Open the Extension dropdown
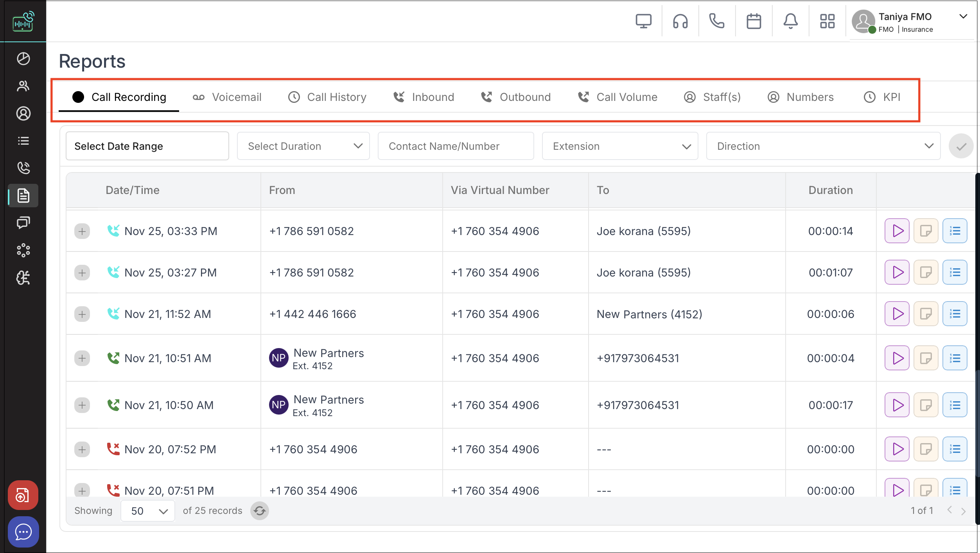Viewport: 980px width, 553px height. click(x=619, y=146)
